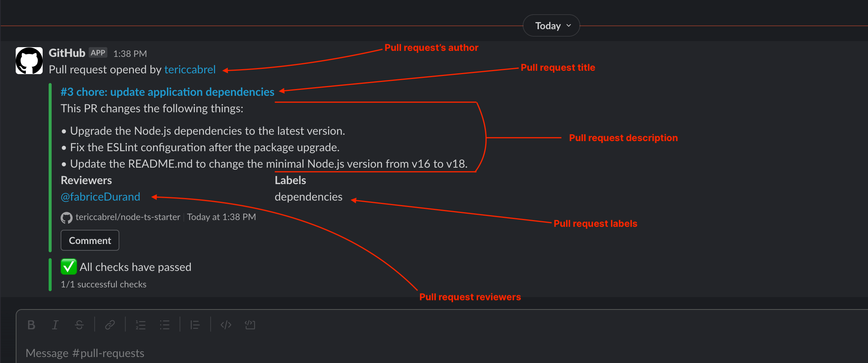This screenshot has height=363, width=868.
Task: Insert a code block
Action: (x=250, y=325)
